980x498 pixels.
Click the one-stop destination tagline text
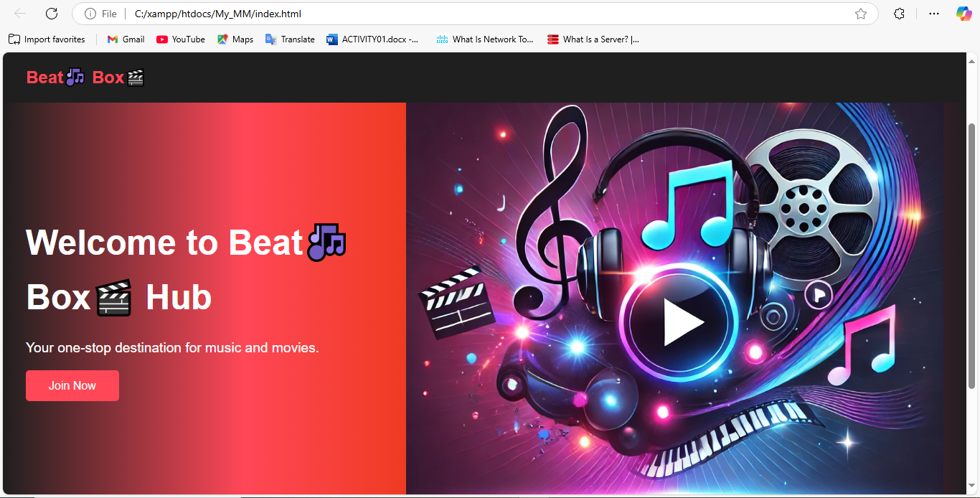click(x=172, y=348)
